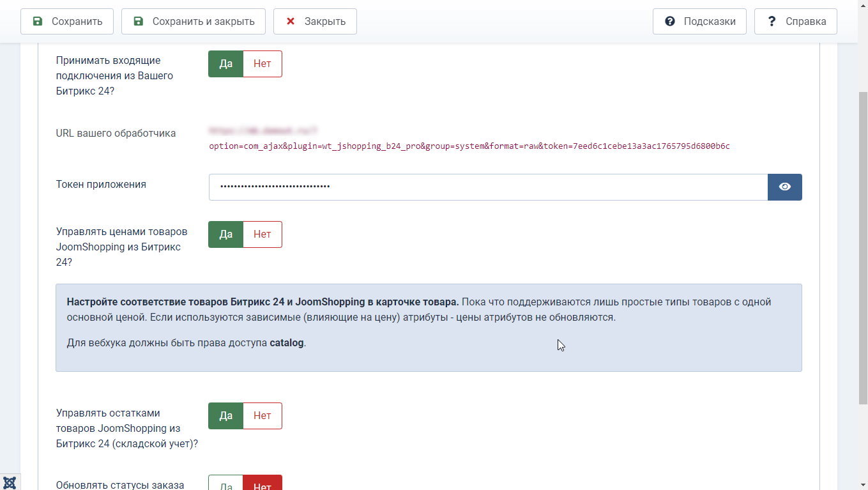Viewport: 868px width, 490px height.
Task: Select Да for managing JoomShopping product prices
Action: click(x=225, y=234)
